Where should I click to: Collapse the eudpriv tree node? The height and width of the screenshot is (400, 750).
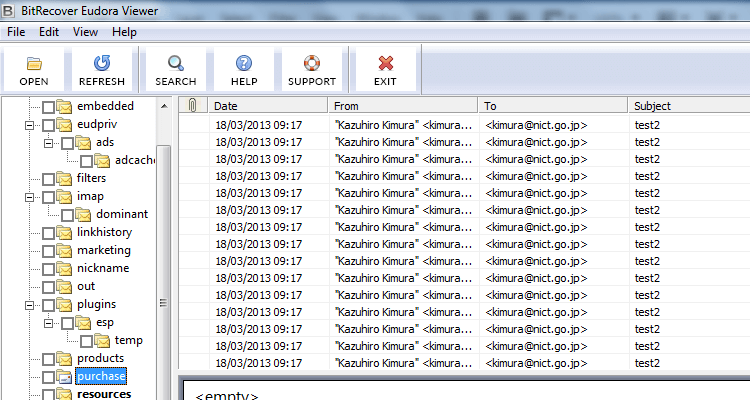30,125
